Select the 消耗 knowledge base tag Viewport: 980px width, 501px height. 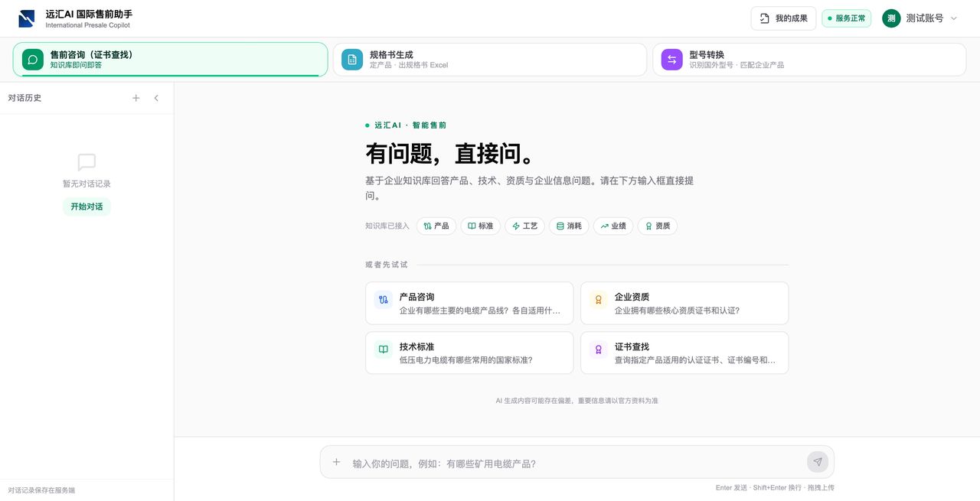click(569, 226)
